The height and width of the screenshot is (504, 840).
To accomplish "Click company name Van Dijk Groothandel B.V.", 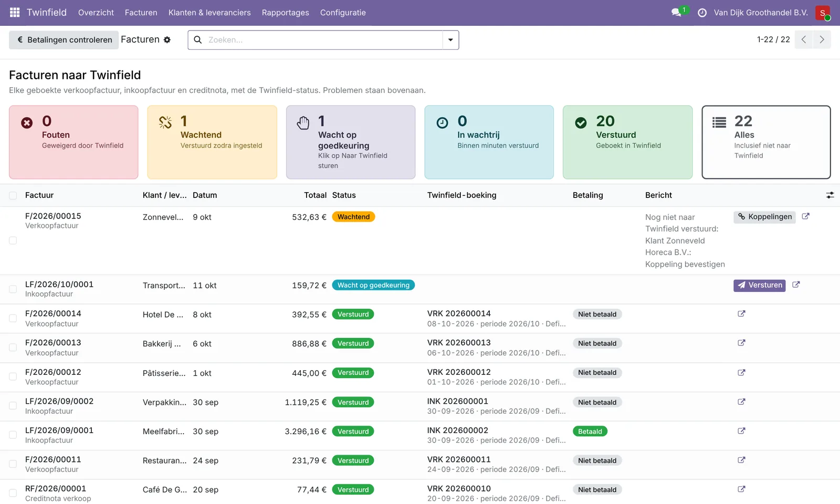I will [x=761, y=13].
